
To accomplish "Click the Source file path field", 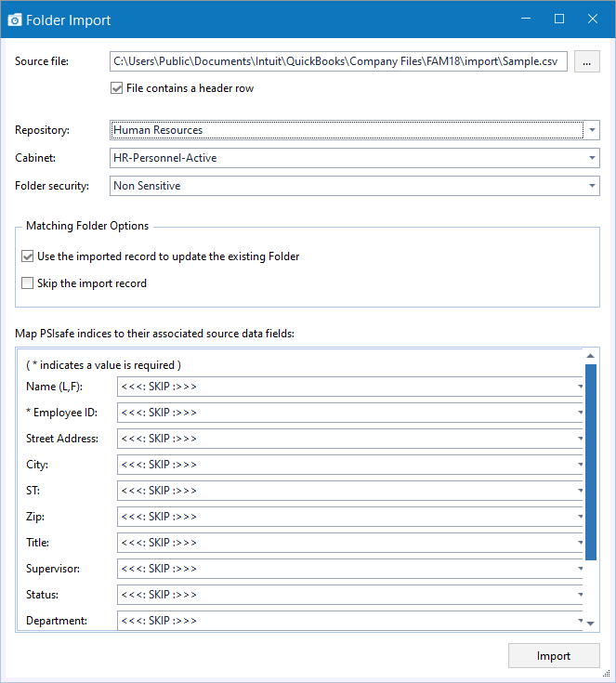I will (338, 61).
